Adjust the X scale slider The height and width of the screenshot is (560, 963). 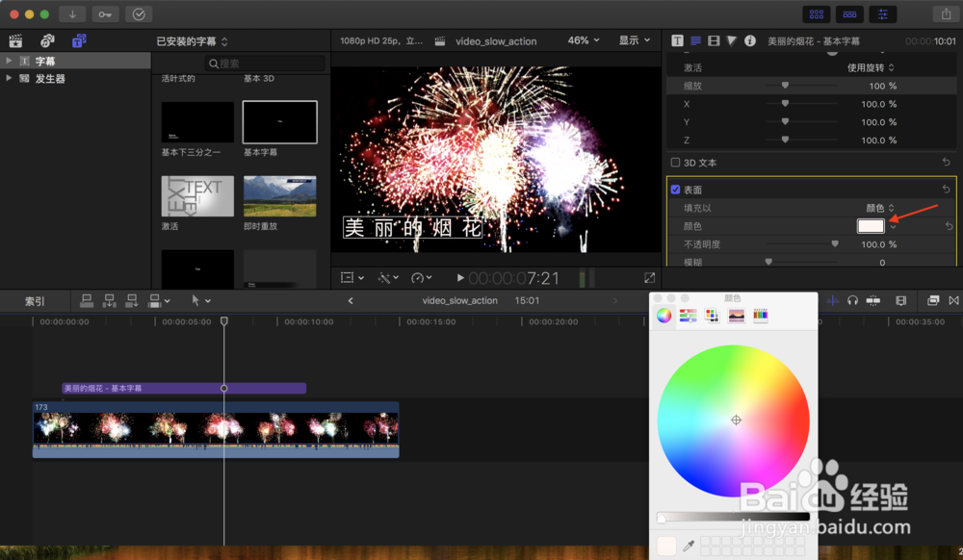[785, 104]
